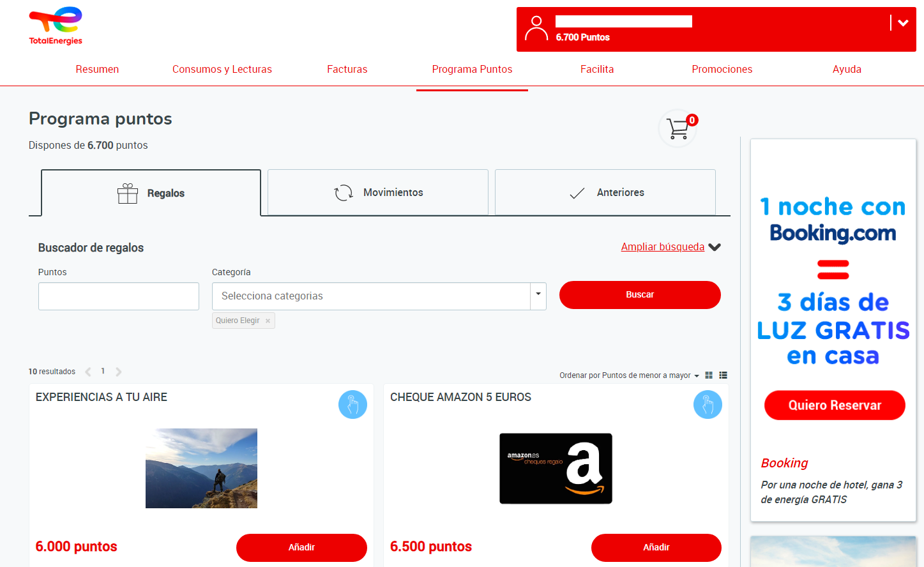Expand the account dropdown chevron
Viewport: 924px width, 567px height.
click(x=903, y=23)
